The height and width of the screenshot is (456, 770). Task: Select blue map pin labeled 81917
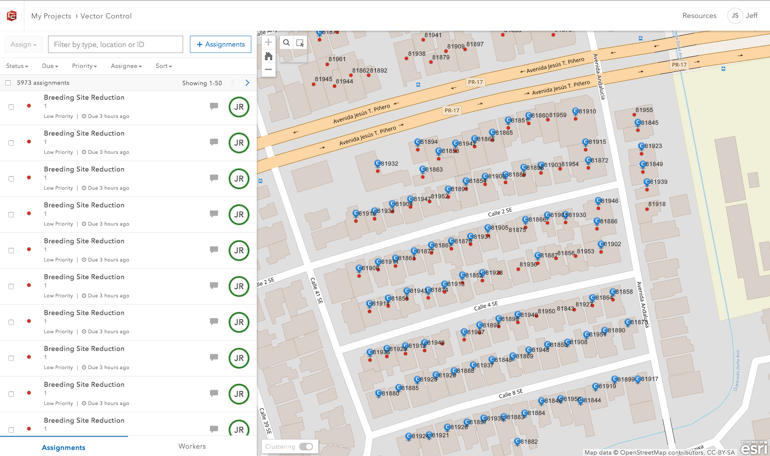638,379
